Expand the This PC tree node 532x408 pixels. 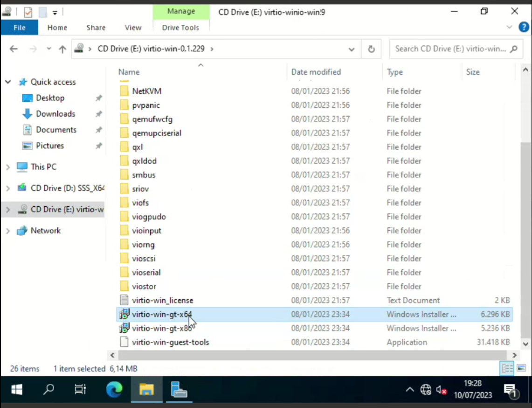click(x=8, y=167)
